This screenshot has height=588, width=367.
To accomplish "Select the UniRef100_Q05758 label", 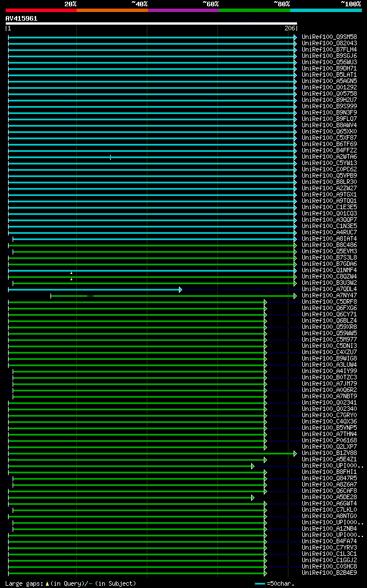I will point(330,94).
